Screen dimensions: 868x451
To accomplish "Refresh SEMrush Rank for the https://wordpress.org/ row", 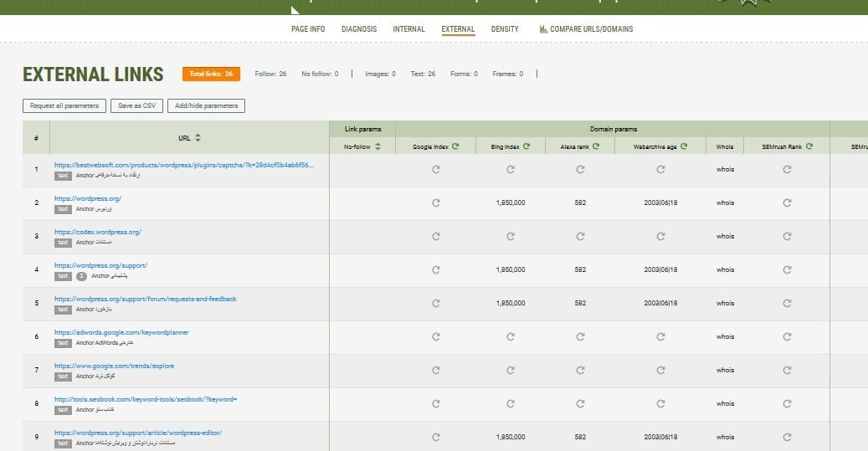I will pos(787,203).
